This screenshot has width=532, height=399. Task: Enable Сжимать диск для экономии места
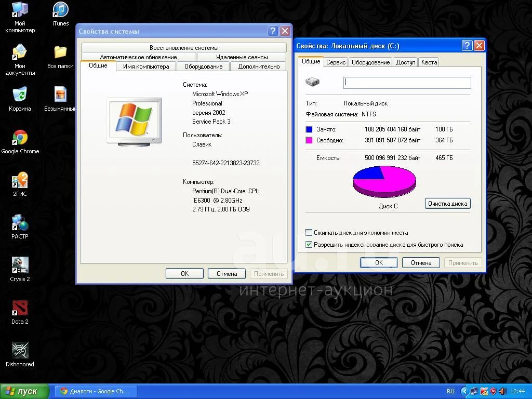point(309,233)
